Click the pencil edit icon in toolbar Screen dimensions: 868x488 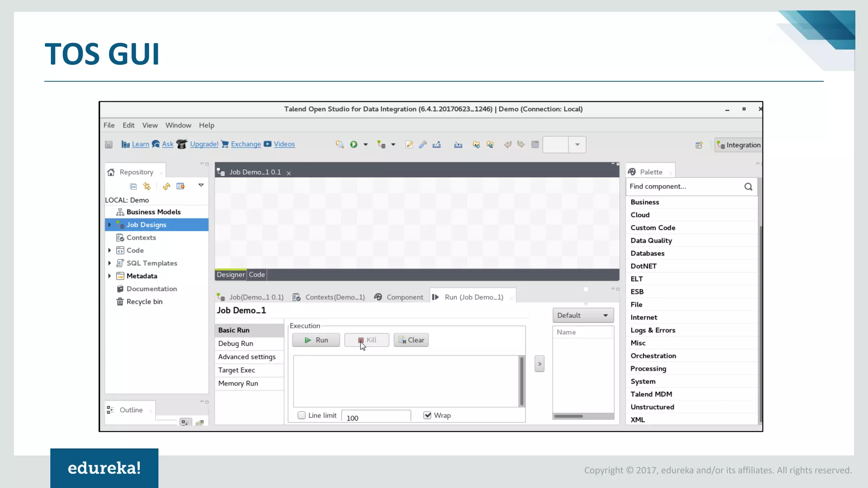409,144
